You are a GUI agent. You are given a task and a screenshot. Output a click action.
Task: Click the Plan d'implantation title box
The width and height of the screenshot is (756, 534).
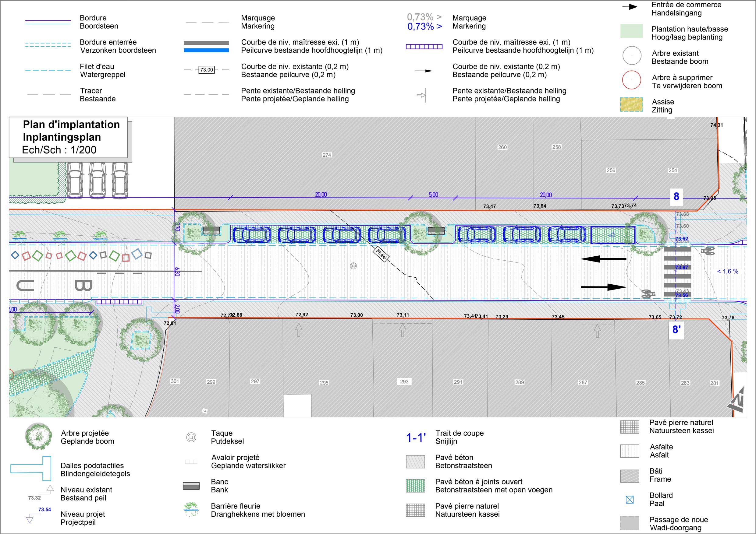click(x=69, y=137)
